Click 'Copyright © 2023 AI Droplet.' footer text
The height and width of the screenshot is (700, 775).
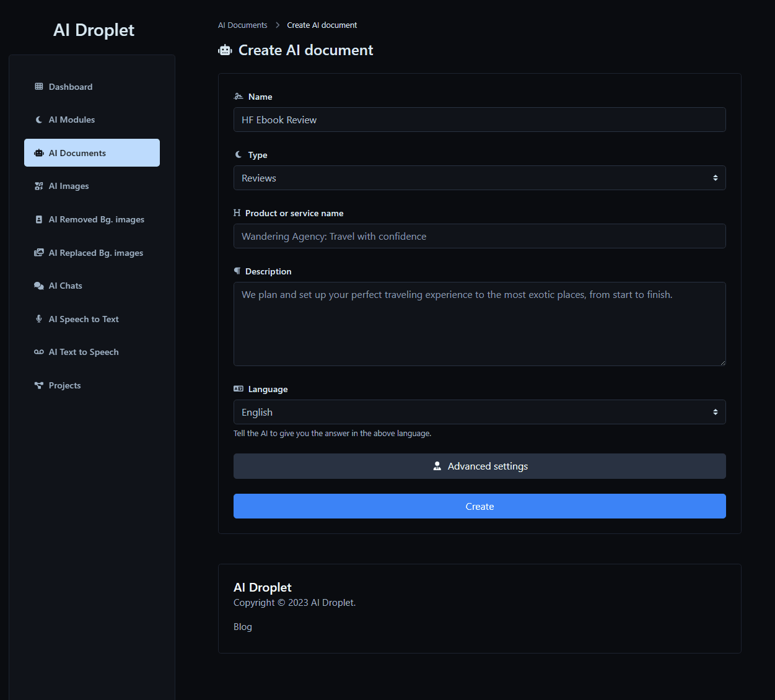coord(295,603)
